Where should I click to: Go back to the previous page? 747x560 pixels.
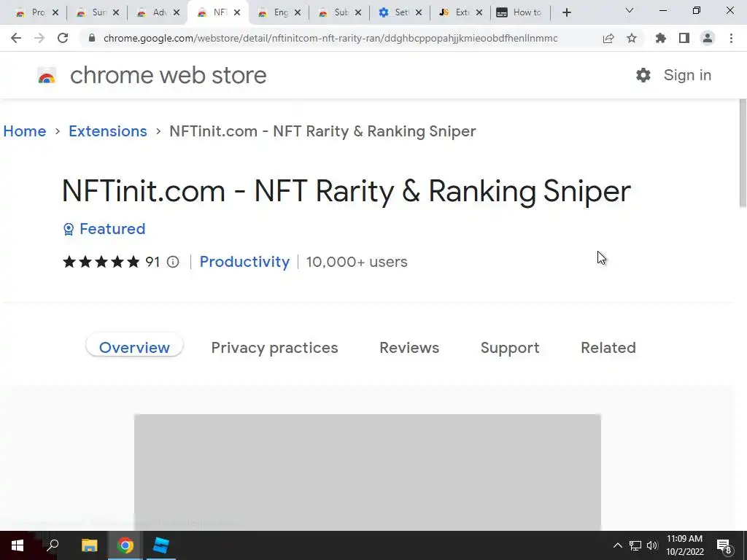(x=16, y=38)
